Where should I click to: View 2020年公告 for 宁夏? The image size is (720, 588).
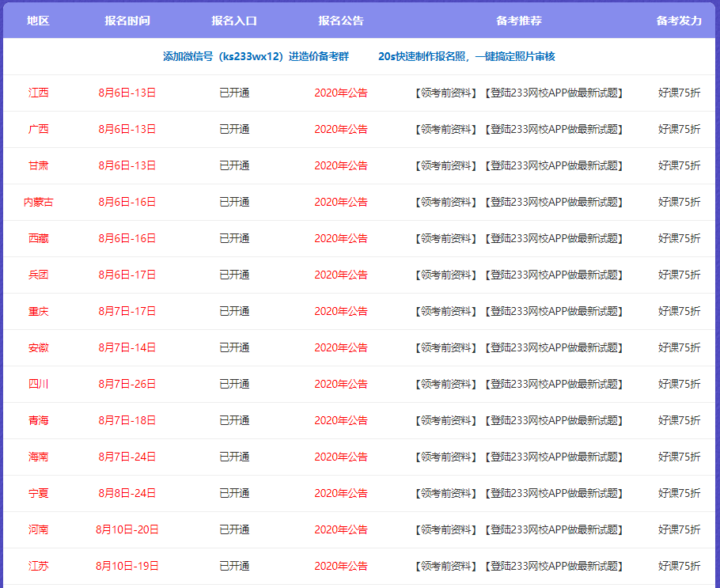[x=341, y=493]
